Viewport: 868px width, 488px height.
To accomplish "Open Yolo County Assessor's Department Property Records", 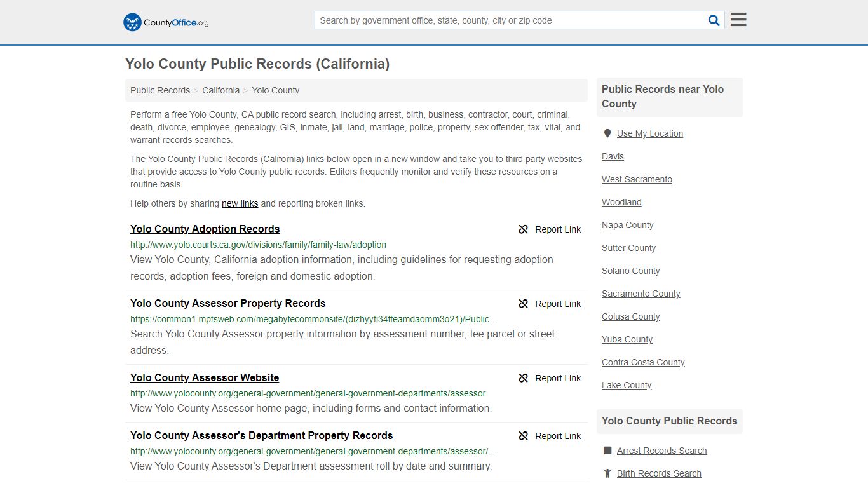I will pos(262,435).
